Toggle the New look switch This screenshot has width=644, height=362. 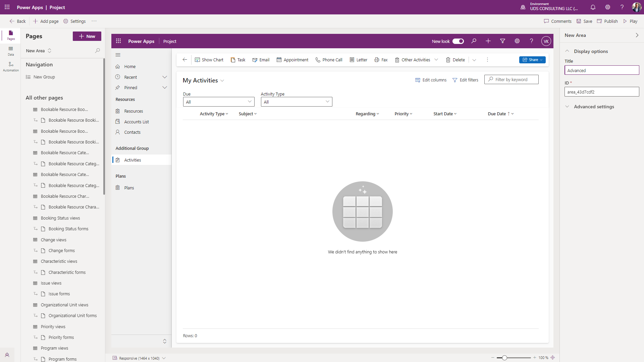[x=458, y=41]
